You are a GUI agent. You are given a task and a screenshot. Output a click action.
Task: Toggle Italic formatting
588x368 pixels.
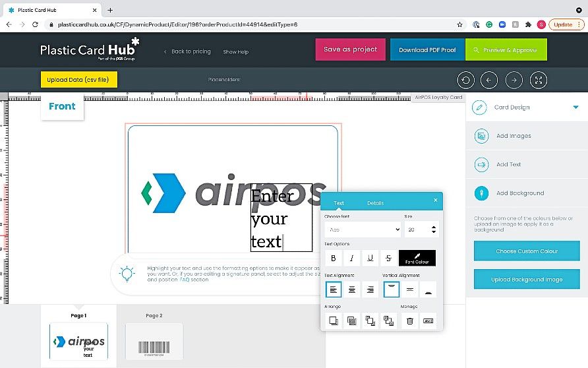pos(352,258)
